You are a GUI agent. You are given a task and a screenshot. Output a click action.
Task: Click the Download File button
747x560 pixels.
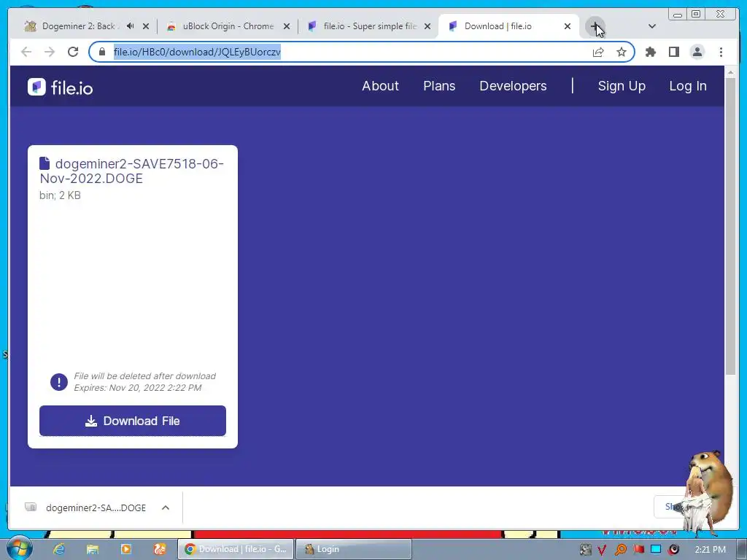point(133,421)
